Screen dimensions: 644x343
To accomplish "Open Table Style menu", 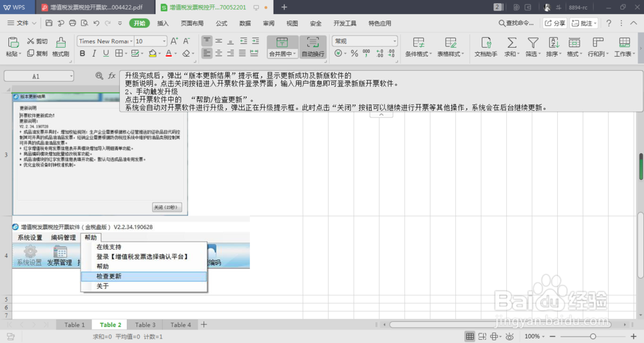I will point(451,47).
